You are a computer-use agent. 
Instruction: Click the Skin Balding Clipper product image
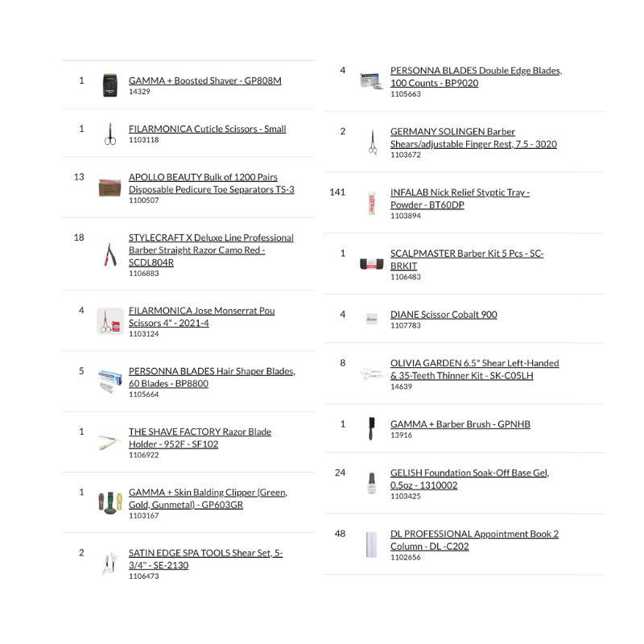[109, 503]
